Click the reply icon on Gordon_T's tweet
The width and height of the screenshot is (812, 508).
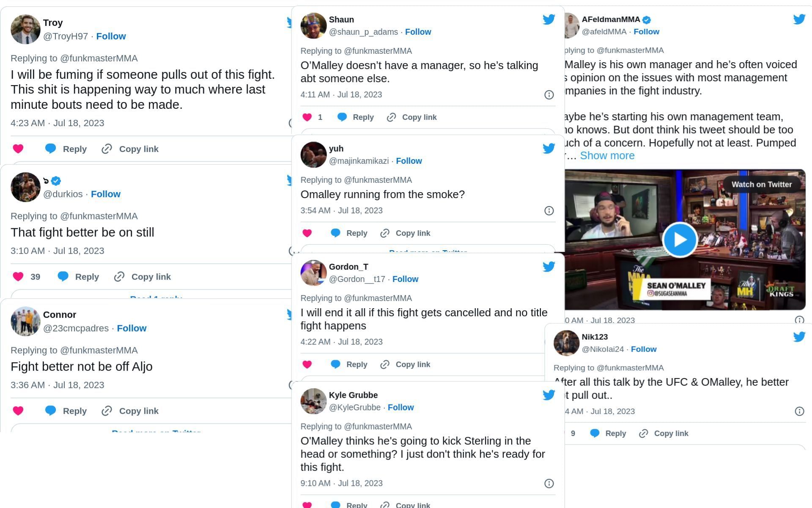(x=335, y=364)
